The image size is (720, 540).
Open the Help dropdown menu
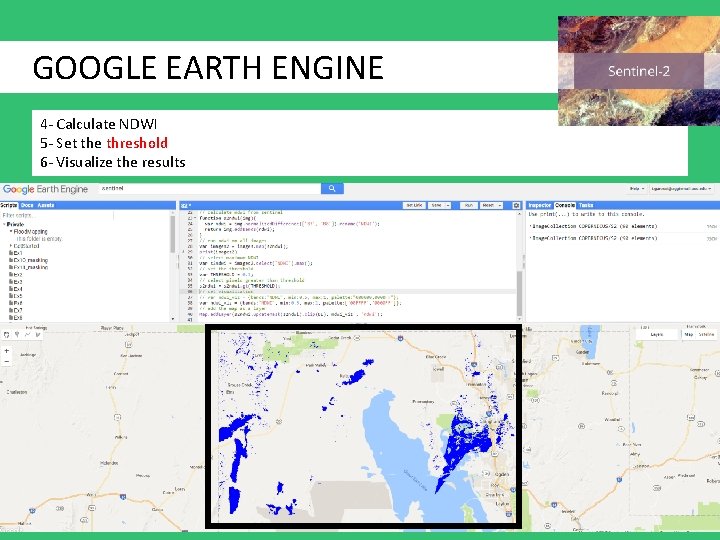click(x=637, y=189)
